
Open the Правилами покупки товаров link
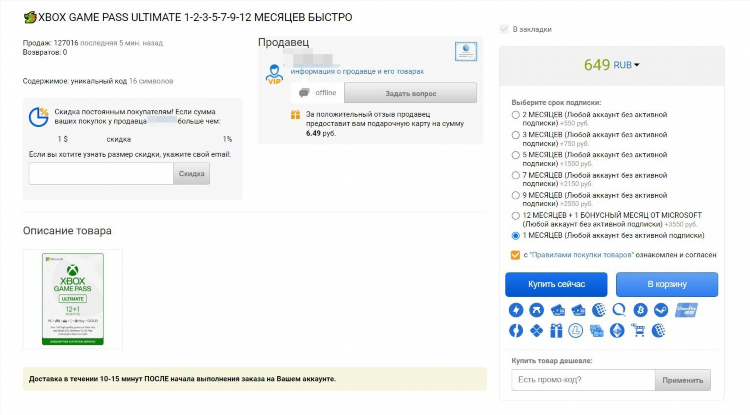click(582, 255)
